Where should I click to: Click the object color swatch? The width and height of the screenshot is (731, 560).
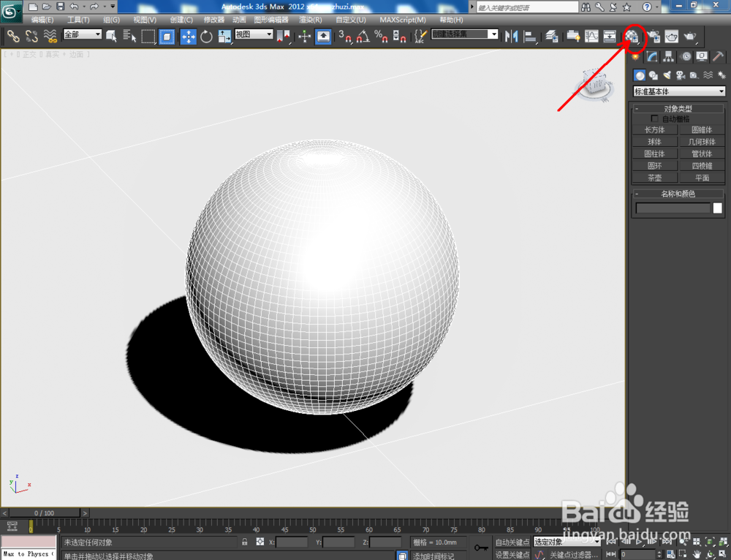[x=717, y=208]
